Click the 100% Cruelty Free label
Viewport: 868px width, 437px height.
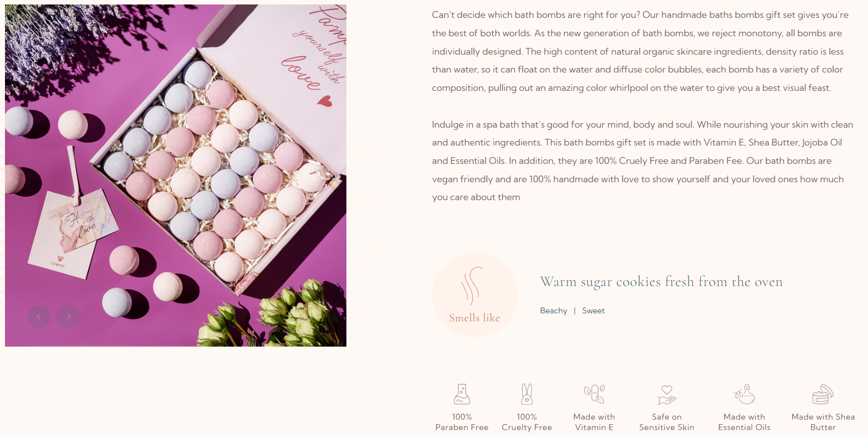point(527,422)
